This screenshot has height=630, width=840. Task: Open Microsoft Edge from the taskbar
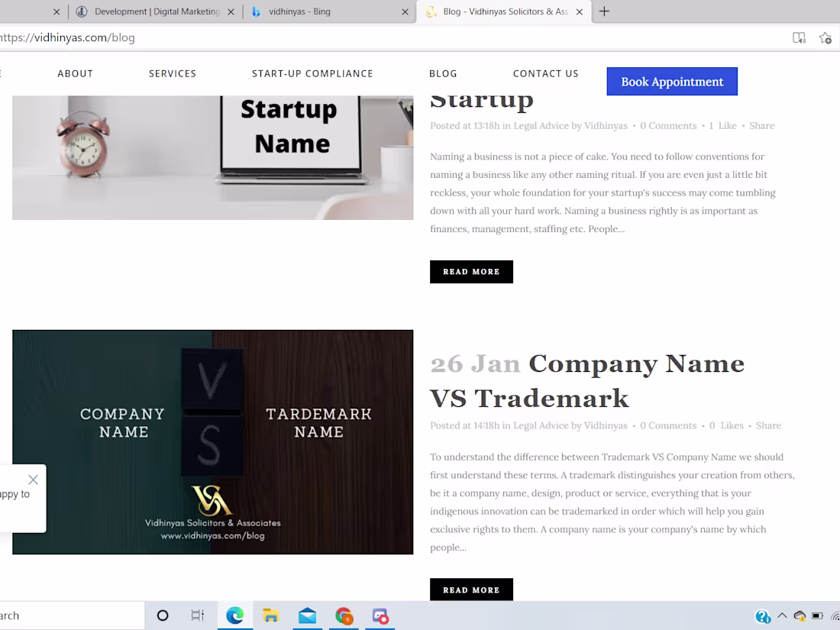(234, 615)
